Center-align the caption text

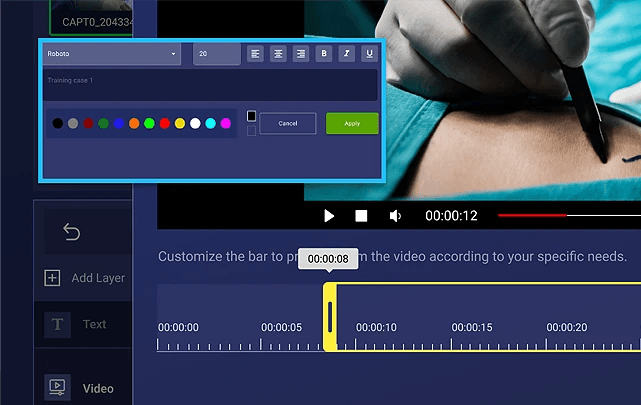[x=278, y=54]
